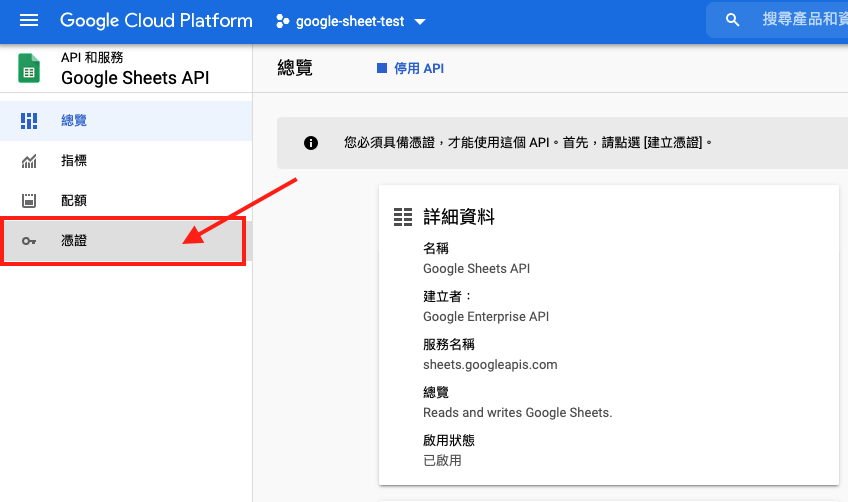Screen dimensions: 848x502
Task: Open the google-sheet-test project selector
Action: [350, 21]
